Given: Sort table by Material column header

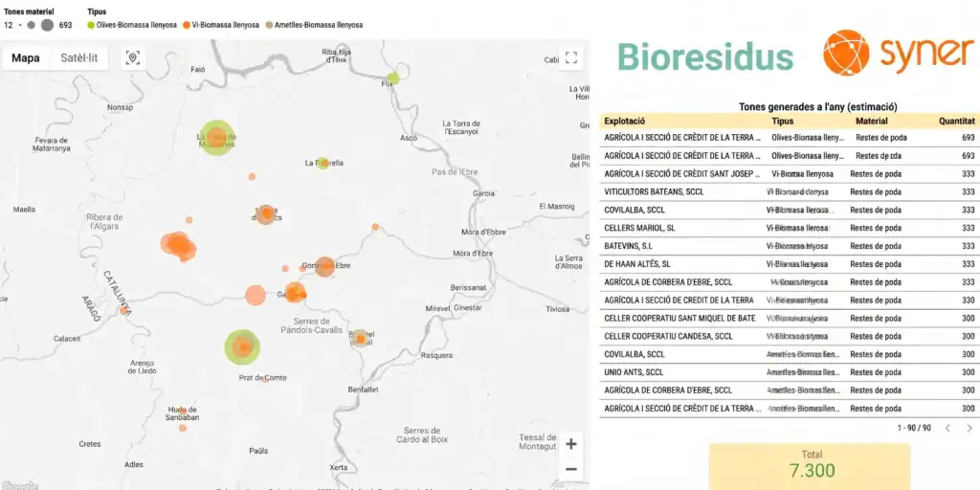Looking at the screenshot, I should point(871,122).
